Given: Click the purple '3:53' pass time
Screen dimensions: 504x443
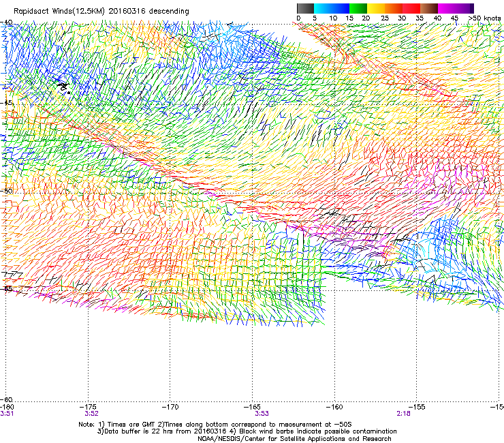Looking at the screenshot, I should click(x=262, y=414).
